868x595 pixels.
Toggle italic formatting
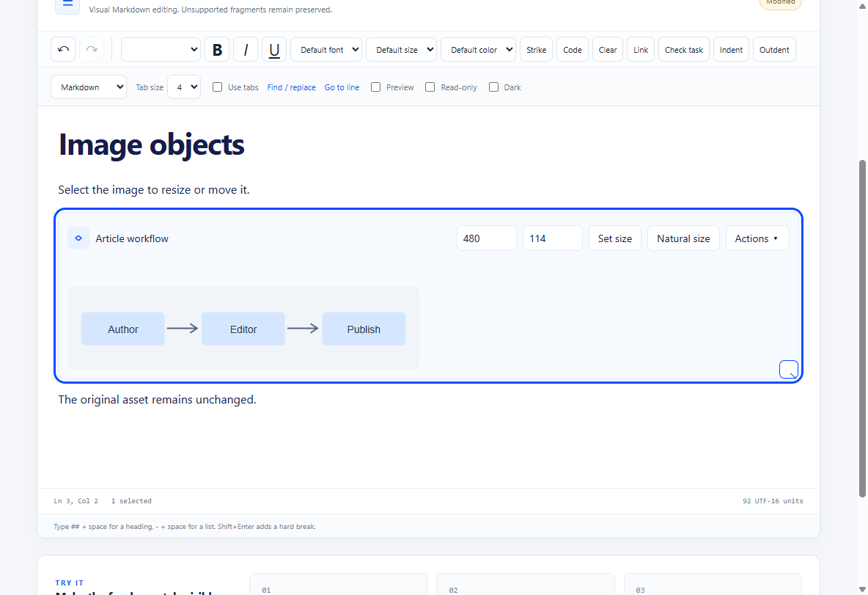point(246,49)
